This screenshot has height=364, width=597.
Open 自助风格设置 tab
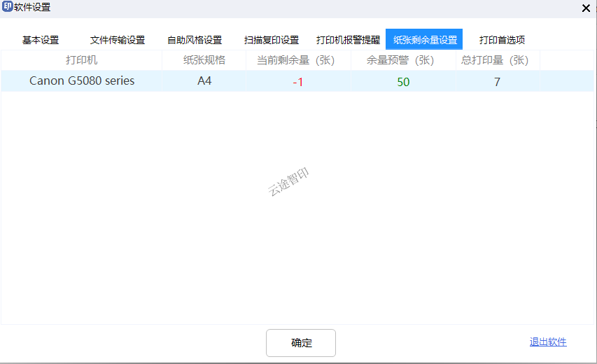tap(195, 40)
